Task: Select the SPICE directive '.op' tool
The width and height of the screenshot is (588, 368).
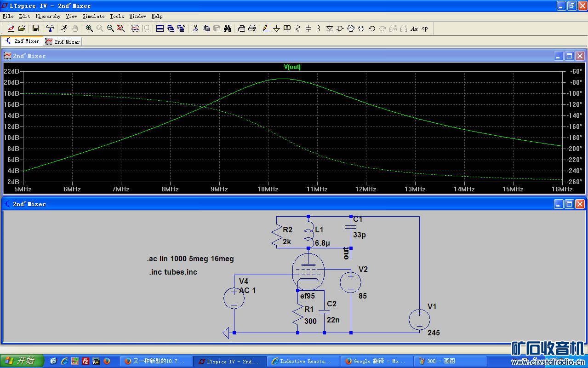Action: [425, 29]
